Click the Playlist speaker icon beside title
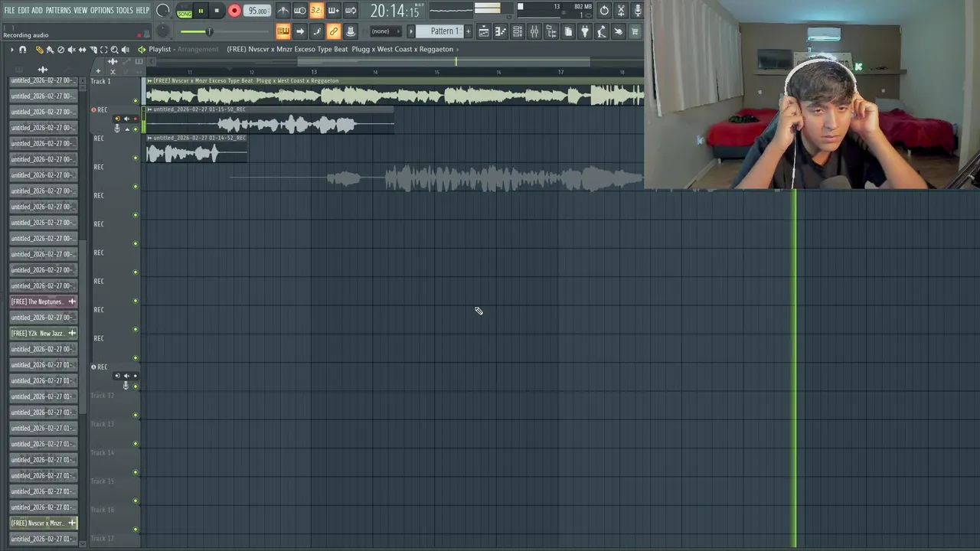980x551 pixels. 142,50
